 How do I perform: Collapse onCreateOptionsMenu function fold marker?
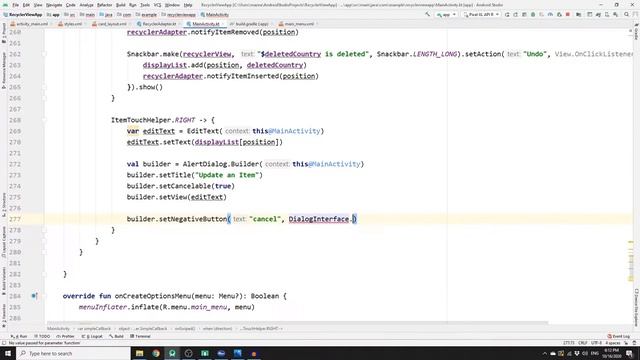click(44, 296)
